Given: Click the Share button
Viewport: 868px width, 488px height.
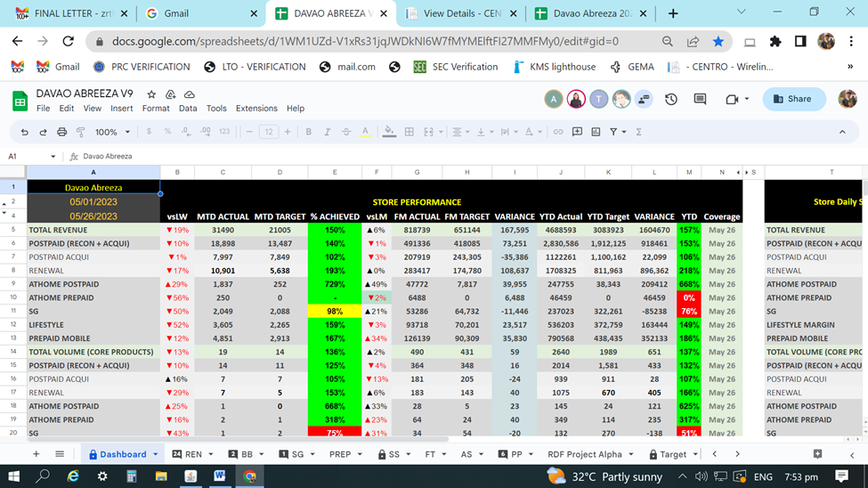Looking at the screenshot, I should coord(793,99).
